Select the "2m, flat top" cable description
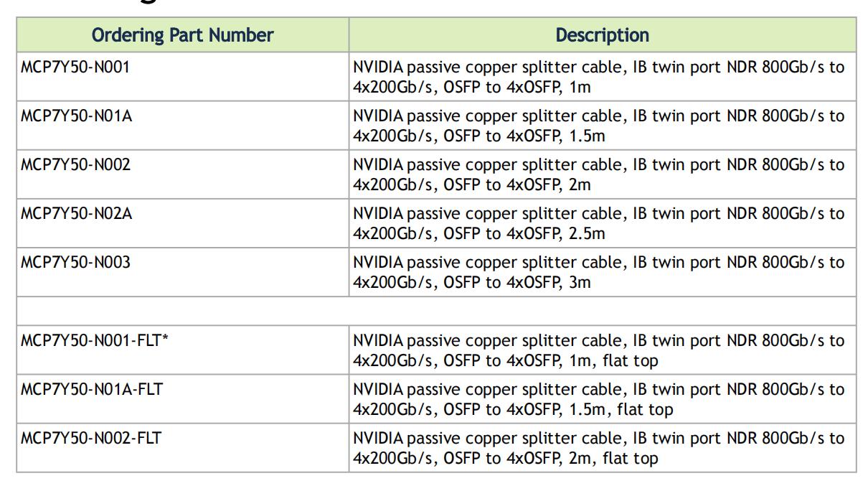Viewport: 868px width, 486px height. tap(598, 448)
